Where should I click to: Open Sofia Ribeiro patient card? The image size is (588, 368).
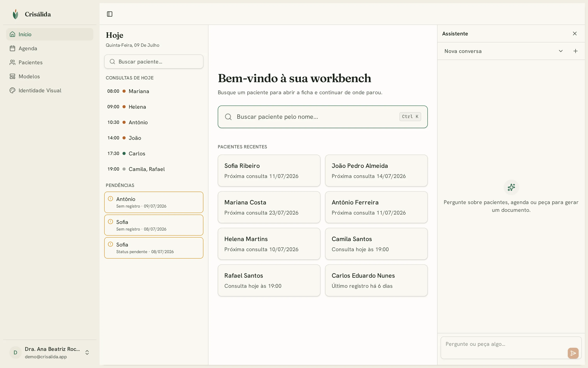pos(269,171)
